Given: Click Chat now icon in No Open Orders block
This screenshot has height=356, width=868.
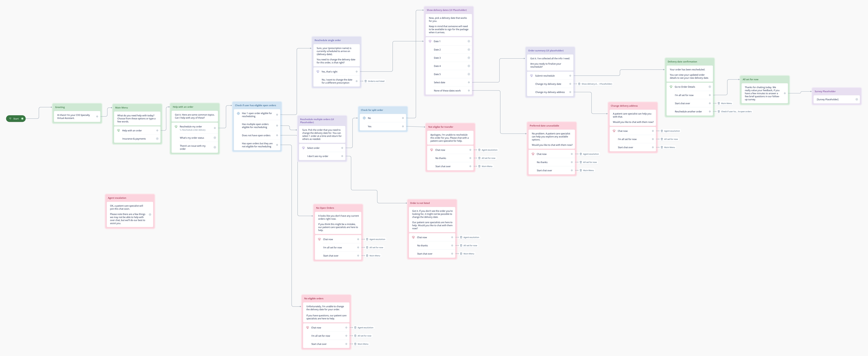Looking at the screenshot, I should 319,239.
